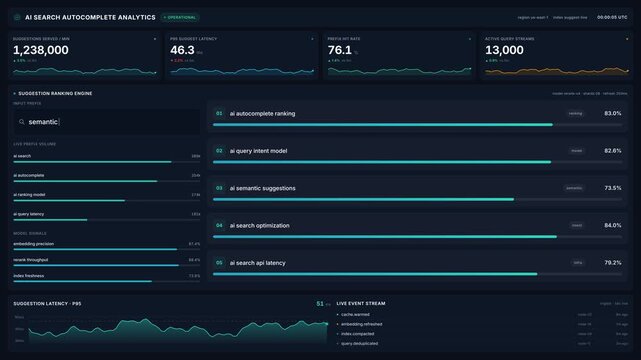This screenshot has height=360, width=641.
Task: Click the '84.0%' score value
Action: click(x=613, y=225)
